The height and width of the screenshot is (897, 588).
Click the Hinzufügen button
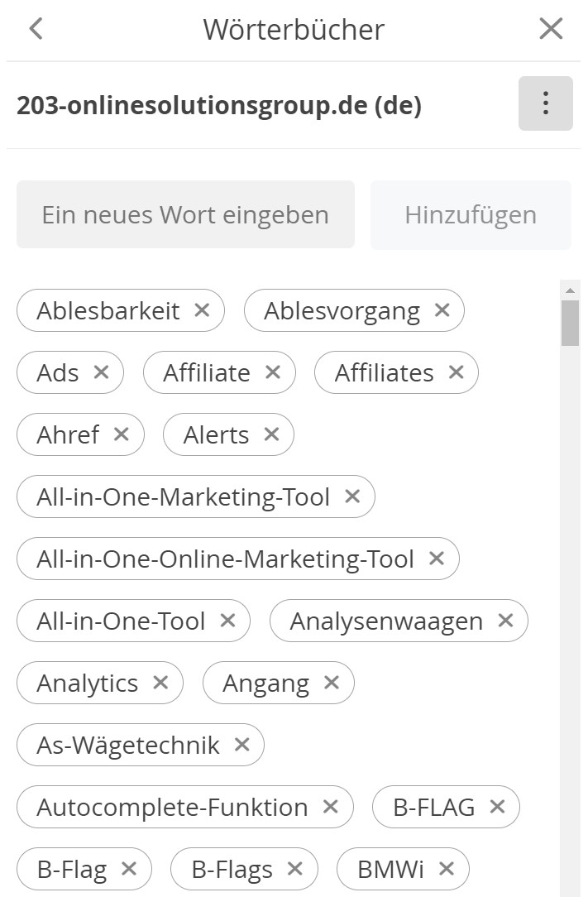pos(471,215)
